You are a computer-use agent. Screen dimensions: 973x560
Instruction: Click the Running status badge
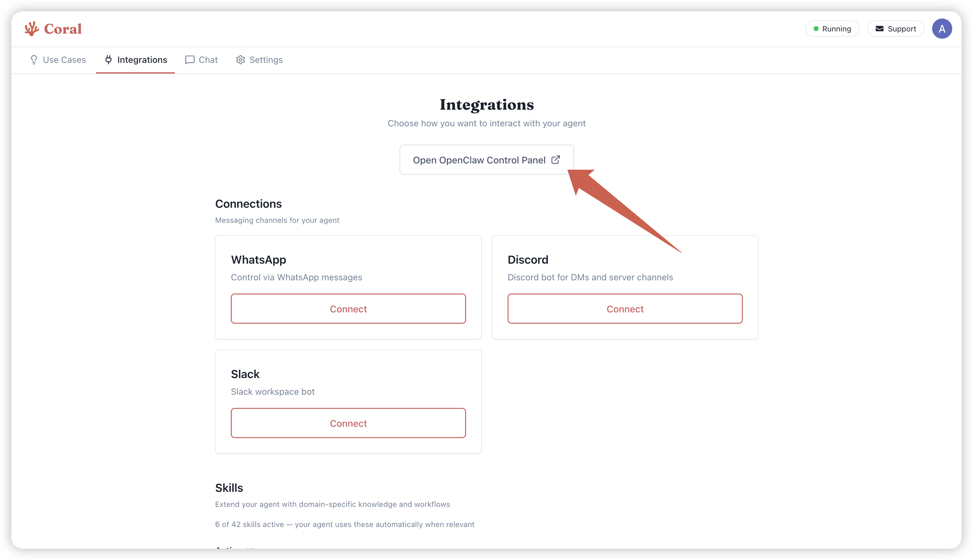click(832, 29)
